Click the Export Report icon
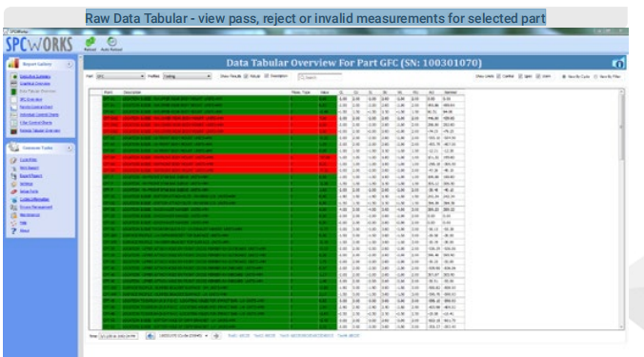The image size is (644, 357). 13,175
